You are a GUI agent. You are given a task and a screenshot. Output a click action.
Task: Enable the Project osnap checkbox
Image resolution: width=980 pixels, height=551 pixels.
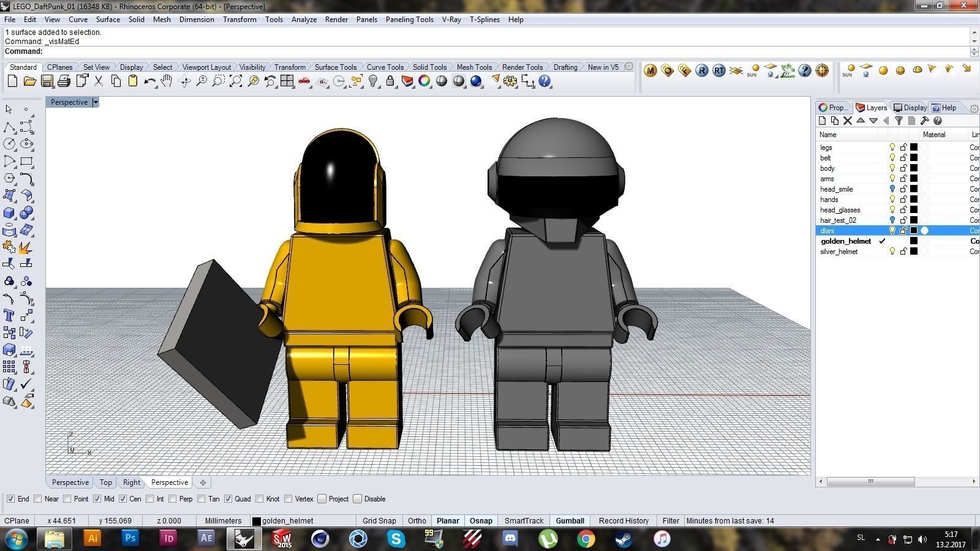(x=322, y=499)
